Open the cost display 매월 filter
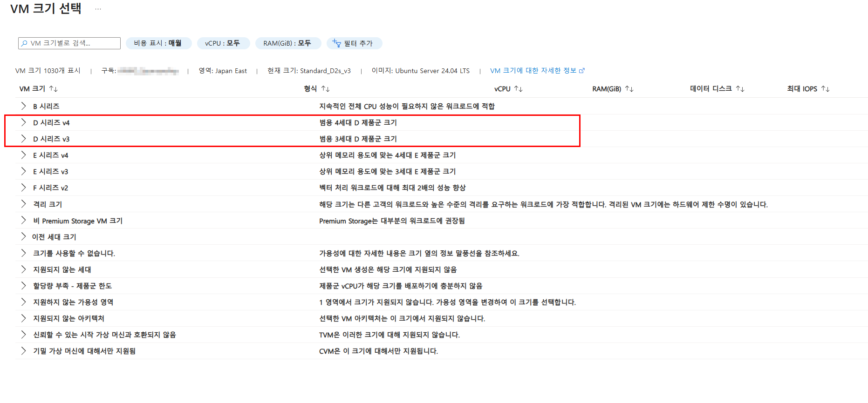 pyautogui.click(x=158, y=43)
